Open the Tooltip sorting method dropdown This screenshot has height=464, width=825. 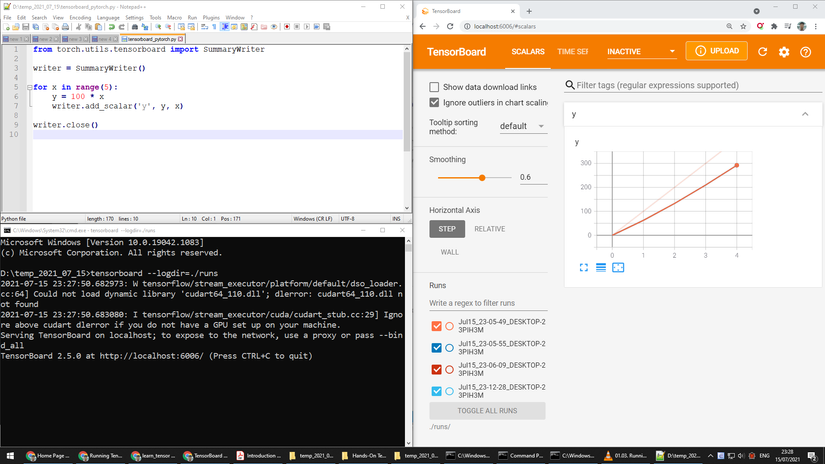tap(522, 126)
